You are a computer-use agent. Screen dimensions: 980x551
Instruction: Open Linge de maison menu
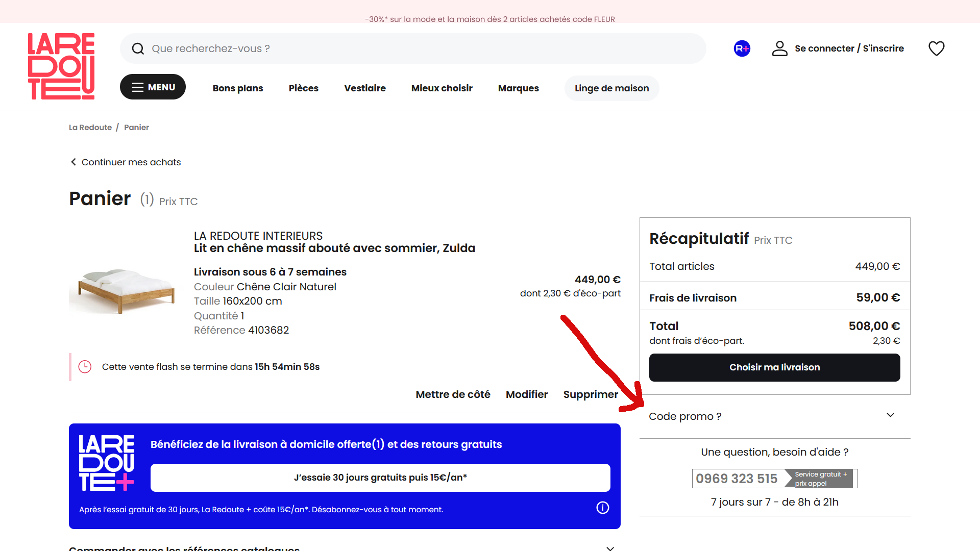pyautogui.click(x=611, y=88)
